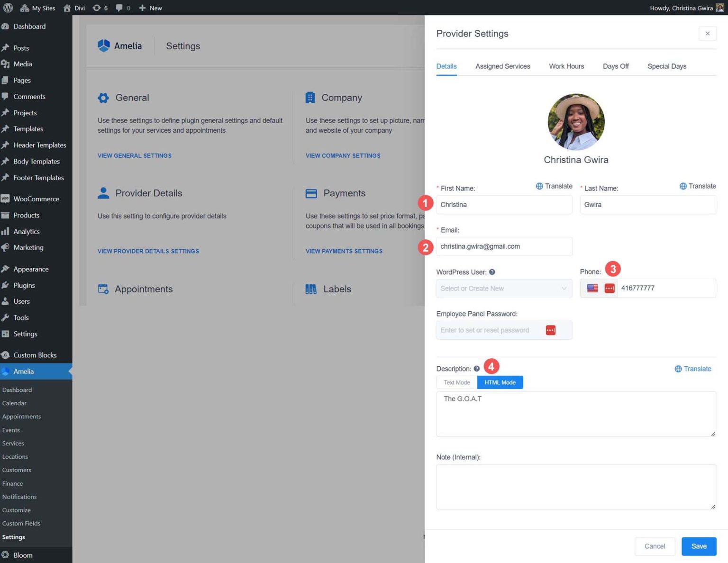Click inside the Note (Internal) field
728x563 pixels.
575,486
